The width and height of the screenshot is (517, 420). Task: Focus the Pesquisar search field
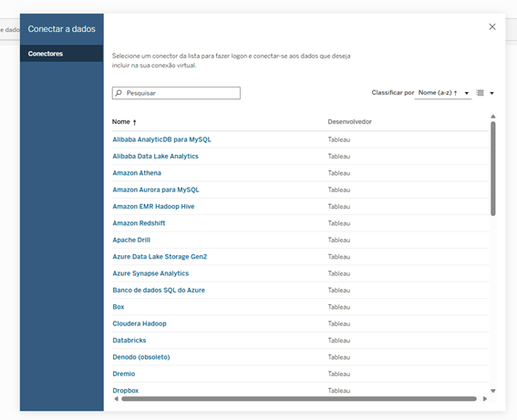click(176, 93)
